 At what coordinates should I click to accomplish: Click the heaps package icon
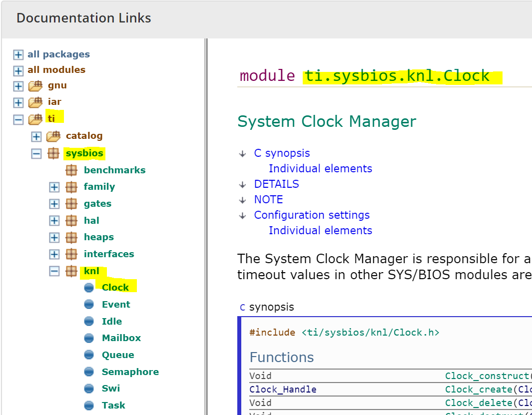pyautogui.click(x=71, y=238)
